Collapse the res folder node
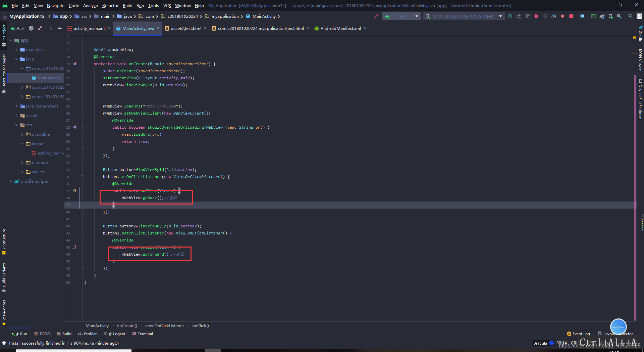Viewport: 644px width, 352px height. (16, 125)
